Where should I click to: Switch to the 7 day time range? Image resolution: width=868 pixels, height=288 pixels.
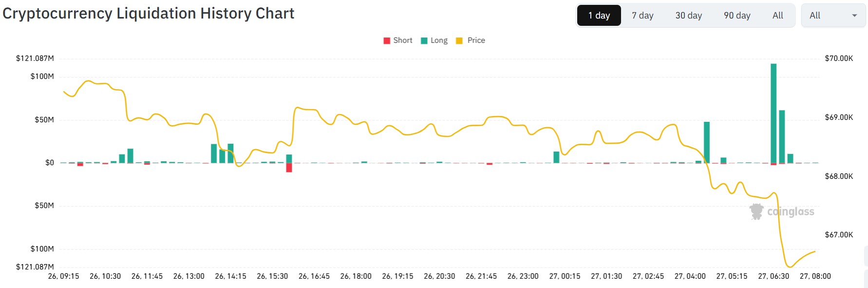click(642, 16)
